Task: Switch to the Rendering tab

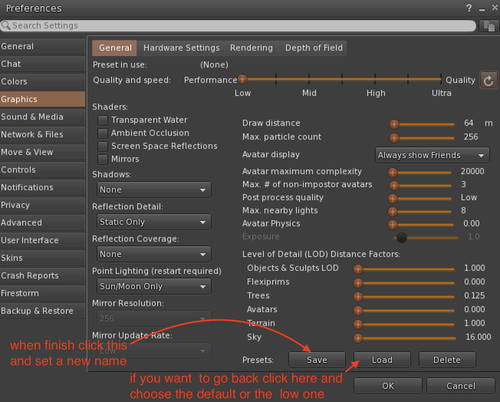Action: (251, 48)
